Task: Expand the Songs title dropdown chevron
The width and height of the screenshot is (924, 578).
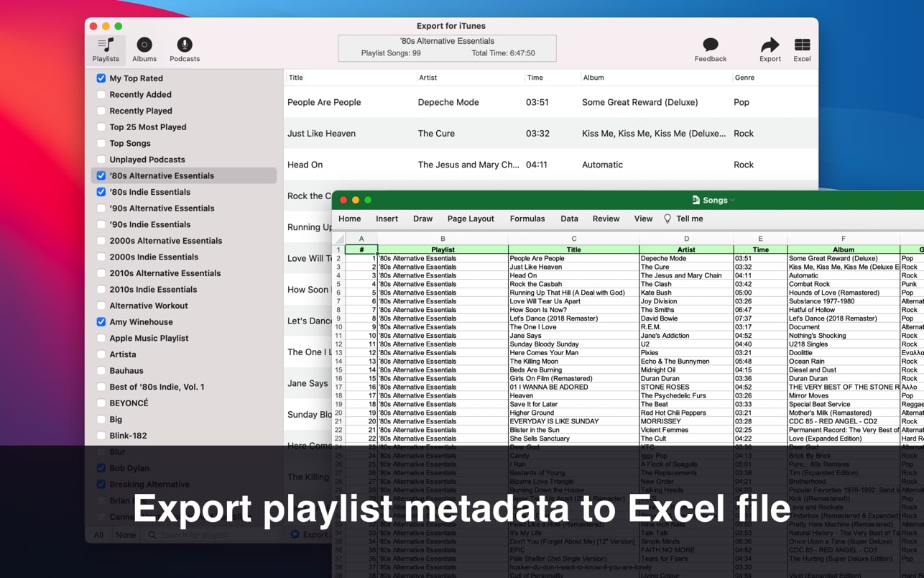Action: point(733,201)
